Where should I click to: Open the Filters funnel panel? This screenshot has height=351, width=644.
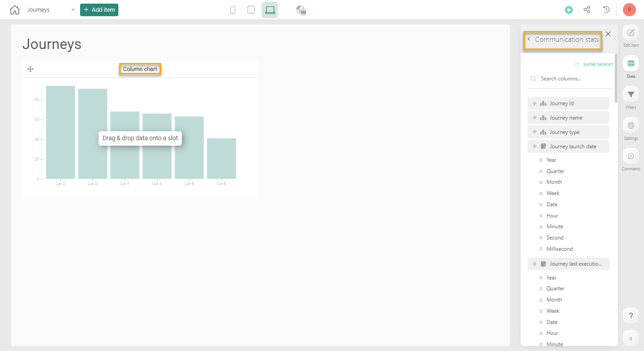pos(630,98)
